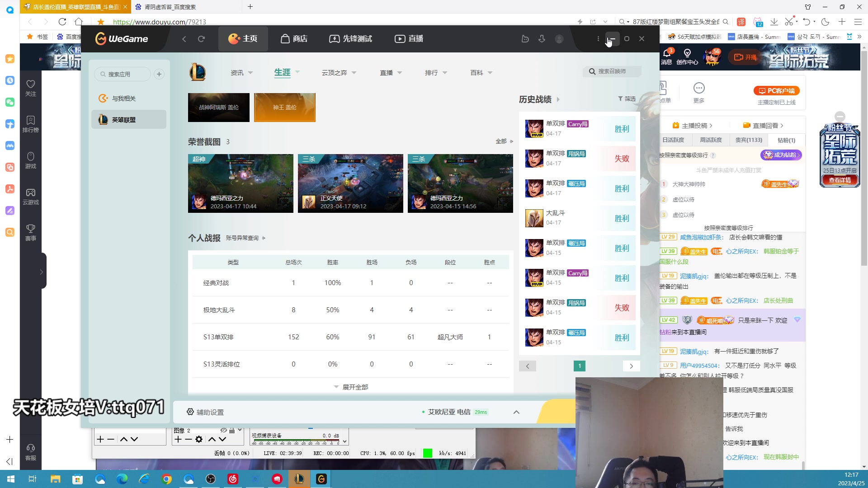Viewport: 868px width, 488px height.
Task: Expand the server status chevron arrow
Action: [516, 412]
